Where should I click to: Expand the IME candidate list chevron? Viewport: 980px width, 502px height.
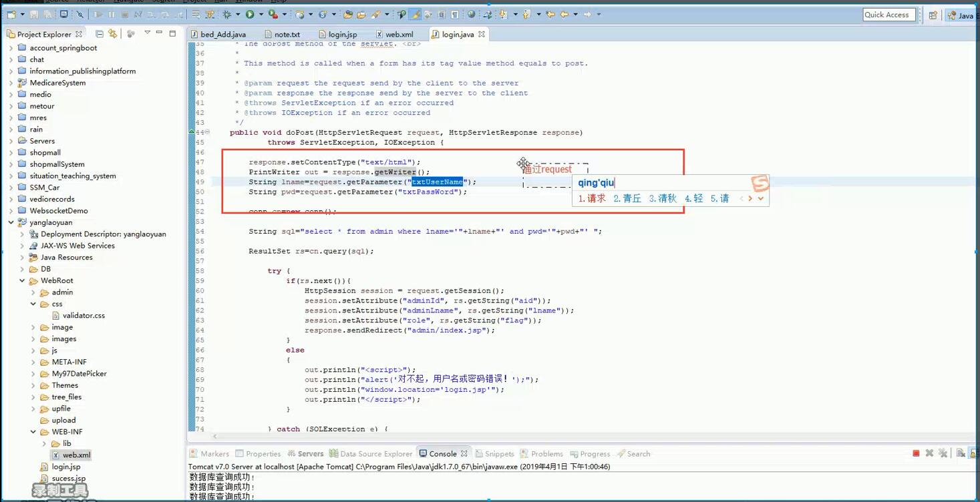tap(761, 198)
